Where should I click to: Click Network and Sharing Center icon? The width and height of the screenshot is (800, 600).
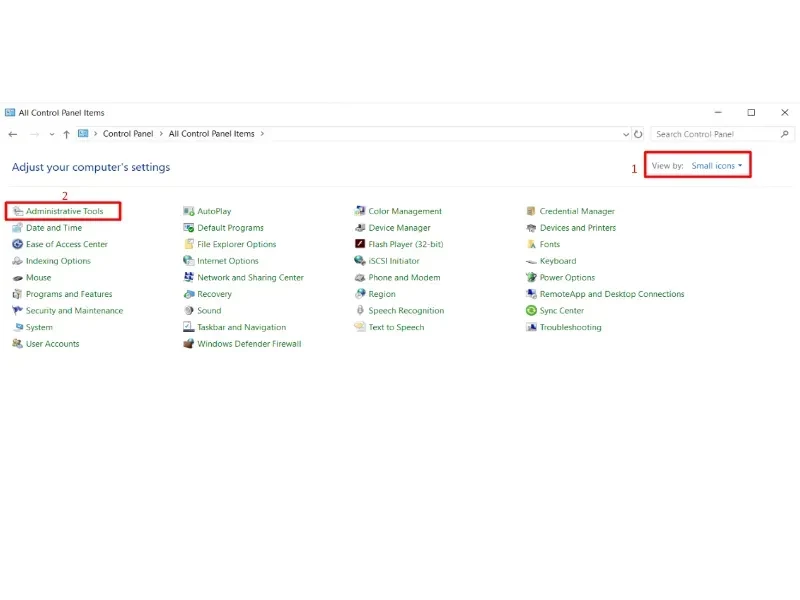pyautogui.click(x=189, y=278)
